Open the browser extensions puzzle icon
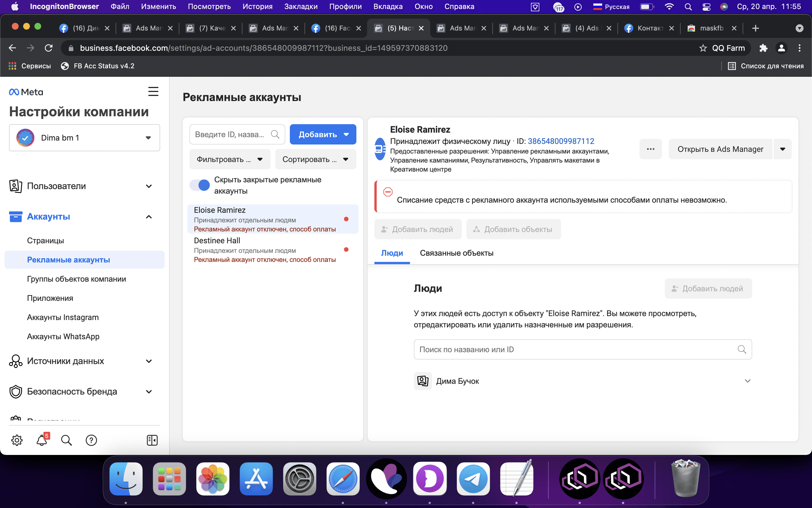Screen dimensions: 812x508 (x=763, y=48)
